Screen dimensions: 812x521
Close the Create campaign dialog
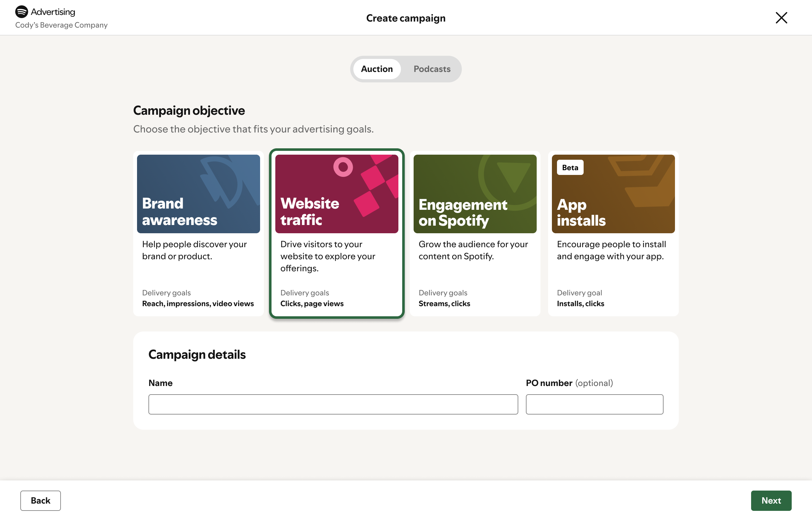pyautogui.click(x=781, y=18)
